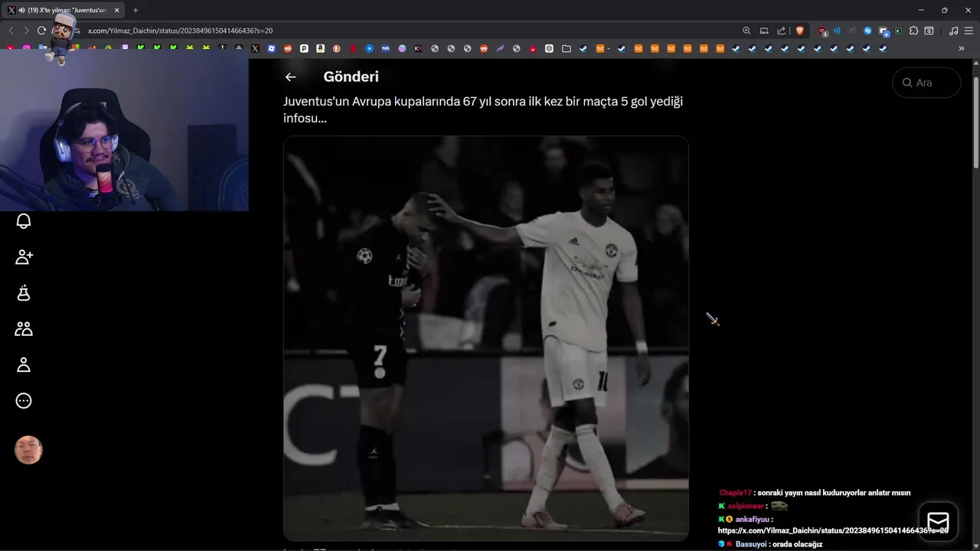Screen dimensions: 980x551
Task: Click chat username solpioneer
Action: (x=746, y=506)
